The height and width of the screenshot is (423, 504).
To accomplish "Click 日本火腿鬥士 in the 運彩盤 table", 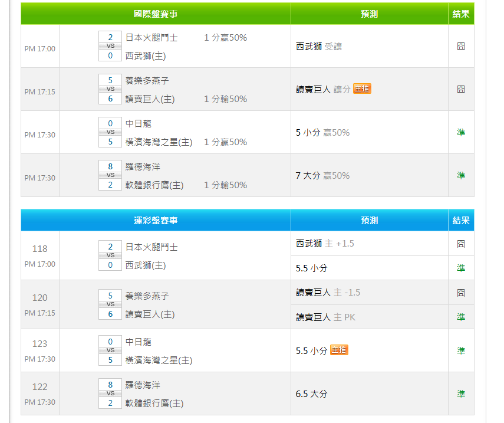I will (151, 247).
